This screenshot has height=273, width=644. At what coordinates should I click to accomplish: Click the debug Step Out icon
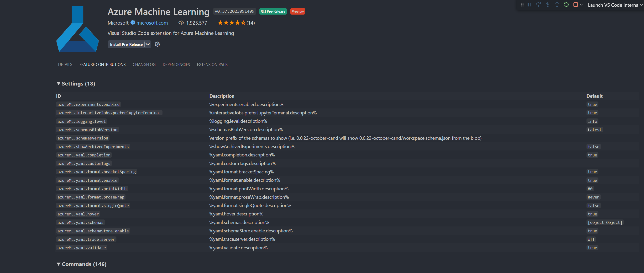click(x=557, y=5)
